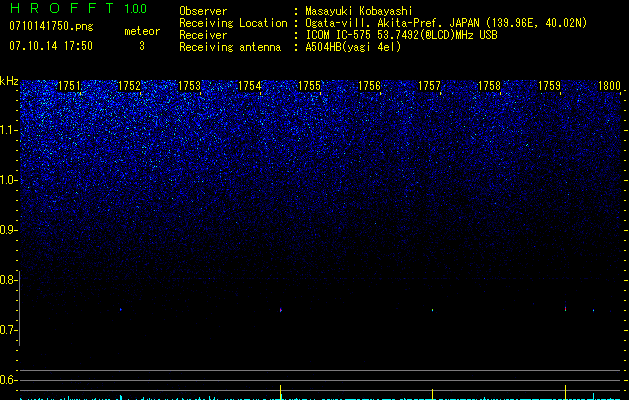This screenshot has height=400, width=629.
Task: Click the meteor echo dot near 1754
Action: (x=281, y=310)
